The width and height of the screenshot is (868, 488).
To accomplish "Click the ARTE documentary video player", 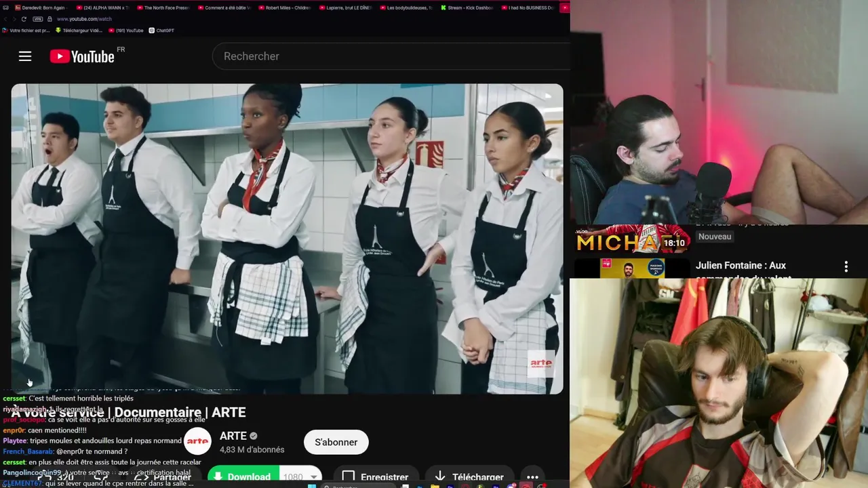I will pyautogui.click(x=287, y=239).
